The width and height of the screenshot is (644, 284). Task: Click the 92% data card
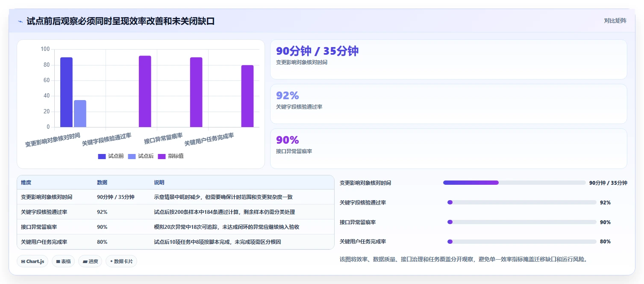448,104
